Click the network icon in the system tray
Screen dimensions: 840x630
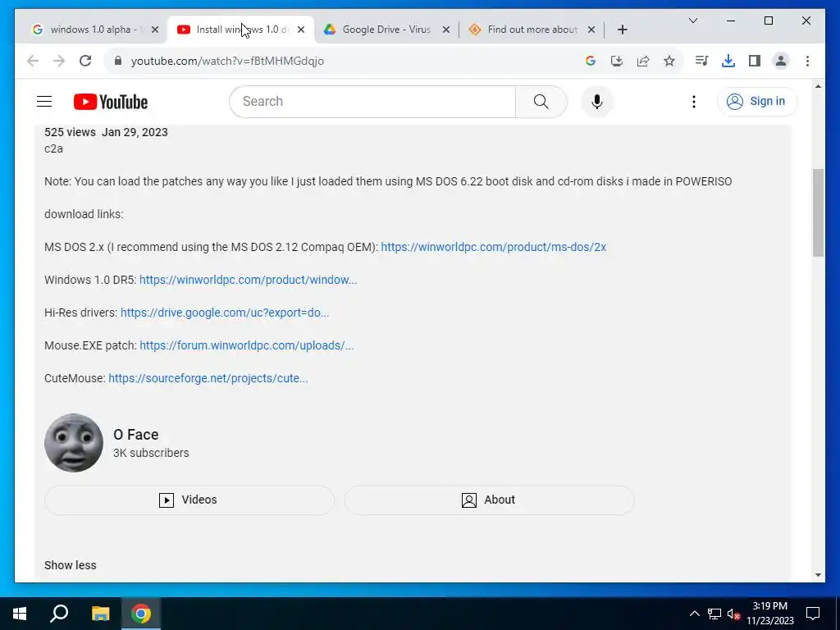(714, 614)
